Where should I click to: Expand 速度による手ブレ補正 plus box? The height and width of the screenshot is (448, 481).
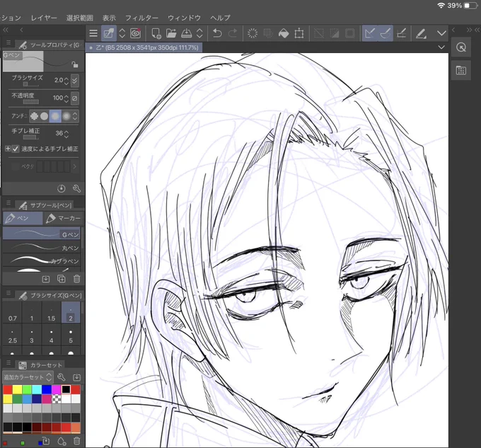(8, 149)
